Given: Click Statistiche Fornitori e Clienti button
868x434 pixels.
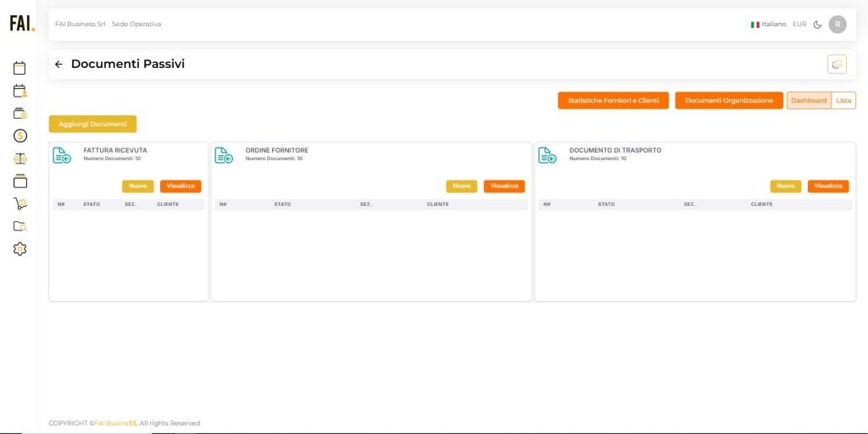Looking at the screenshot, I should point(613,100).
